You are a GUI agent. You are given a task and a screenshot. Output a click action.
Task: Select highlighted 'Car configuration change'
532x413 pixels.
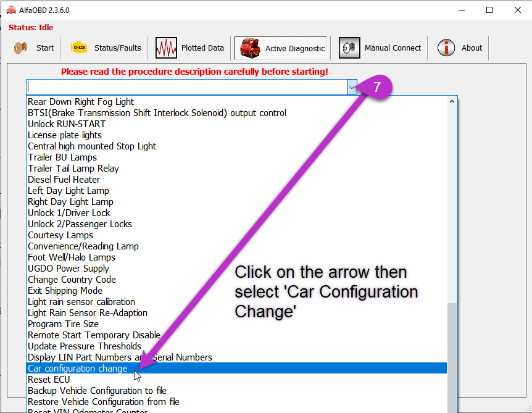(x=236, y=369)
